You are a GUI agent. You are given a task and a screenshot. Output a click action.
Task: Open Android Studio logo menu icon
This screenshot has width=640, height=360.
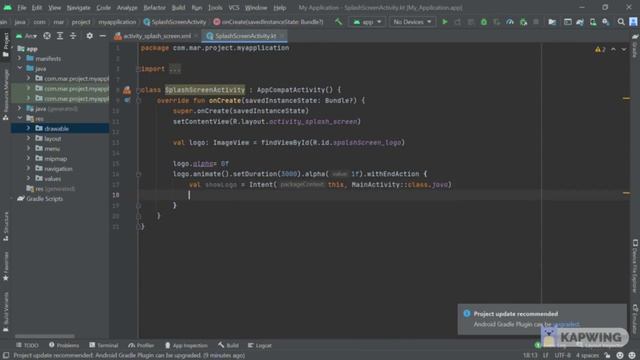[x=7, y=7]
